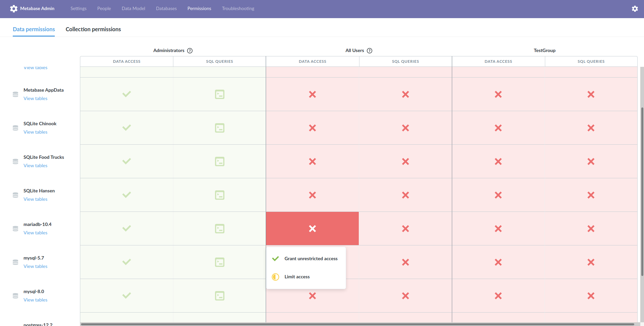Open the Administrators group help icon
Image resolution: width=644 pixels, height=326 pixels.
pyautogui.click(x=190, y=51)
